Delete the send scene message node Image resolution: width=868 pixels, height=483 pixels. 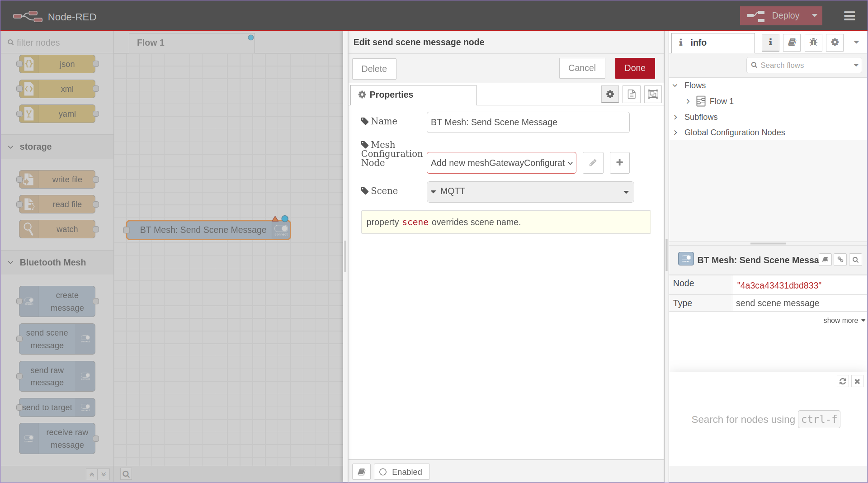(x=374, y=69)
